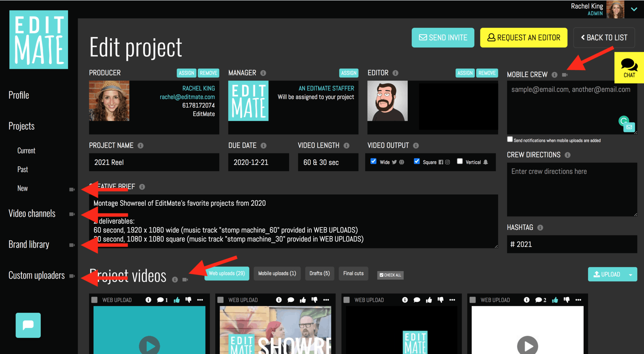The height and width of the screenshot is (354, 644).
Task: View info of third web upload card
Action: (x=405, y=300)
